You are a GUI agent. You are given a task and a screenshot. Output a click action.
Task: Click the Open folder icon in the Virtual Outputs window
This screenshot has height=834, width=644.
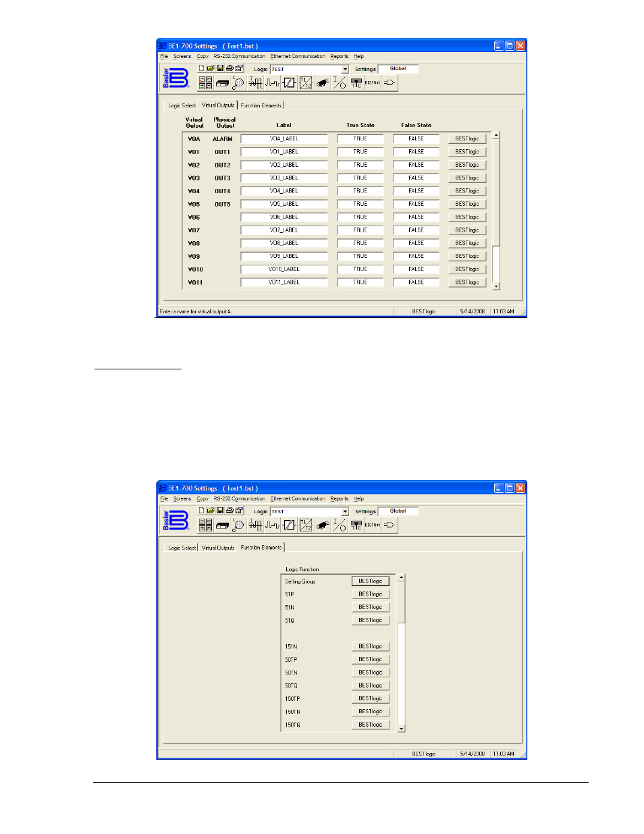211,68
